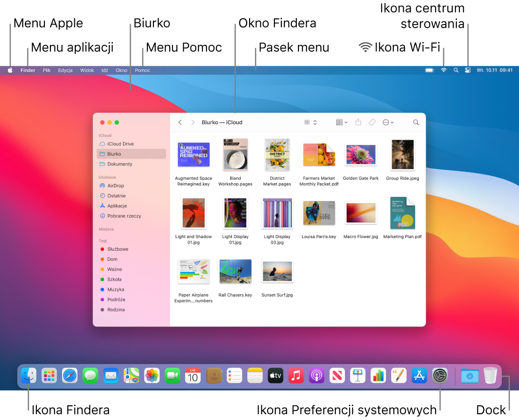
Task: Open the group-by dropdown in Finder toolbar
Action: (x=342, y=122)
